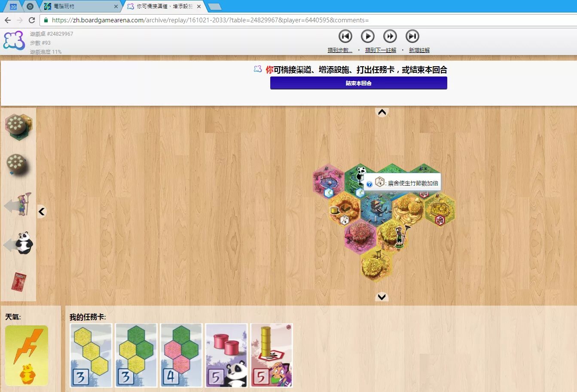Viewport: 577px width, 392px height.
Task: Click the yellow tile right of the pond
Action: pos(408,209)
